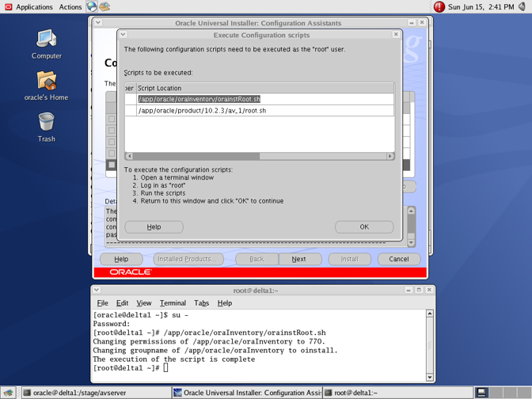Click the installer's Cancel button
This screenshot has width=532, height=399.
click(x=399, y=259)
